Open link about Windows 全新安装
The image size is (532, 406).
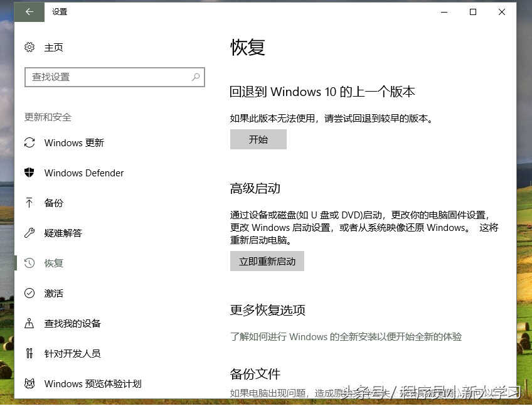(346, 337)
